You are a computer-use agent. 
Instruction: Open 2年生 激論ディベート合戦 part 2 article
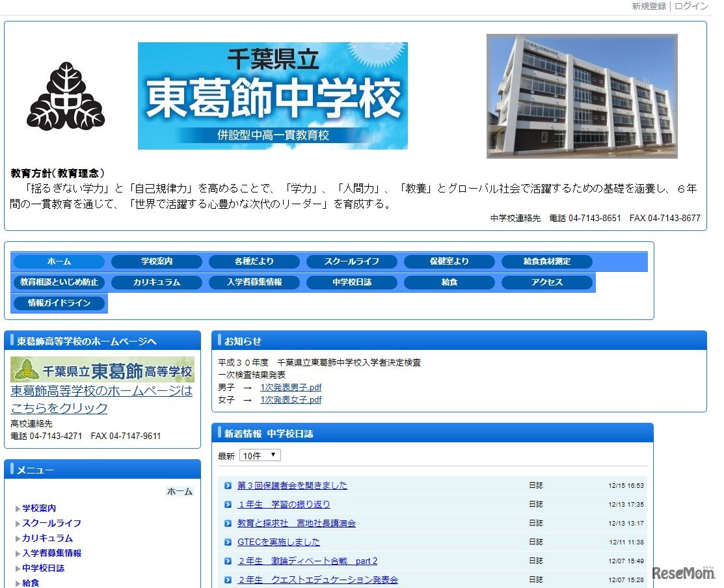point(307,561)
